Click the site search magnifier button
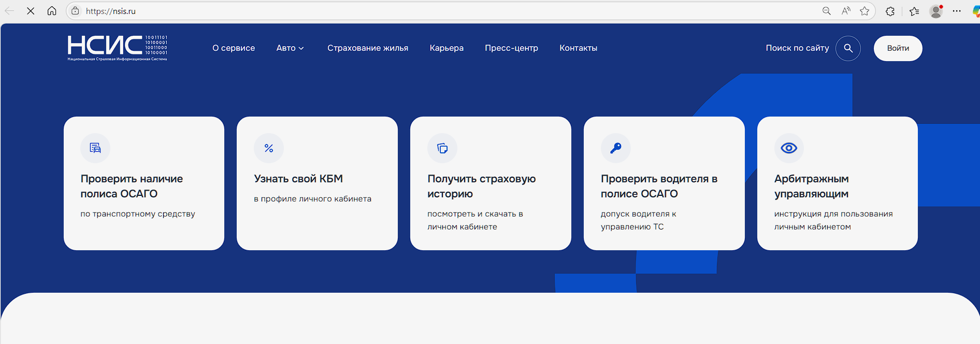Viewport: 980px width, 344px height. pyautogui.click(x=848, y=48)
